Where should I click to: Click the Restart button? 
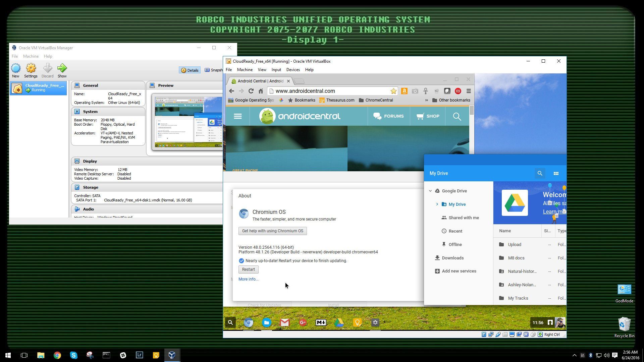click(248, 269)
